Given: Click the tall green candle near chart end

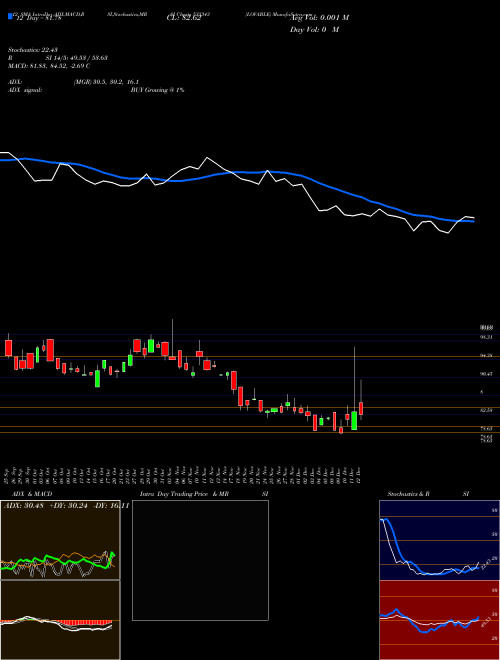Looking at the screenshot, I should click(354, 420).
